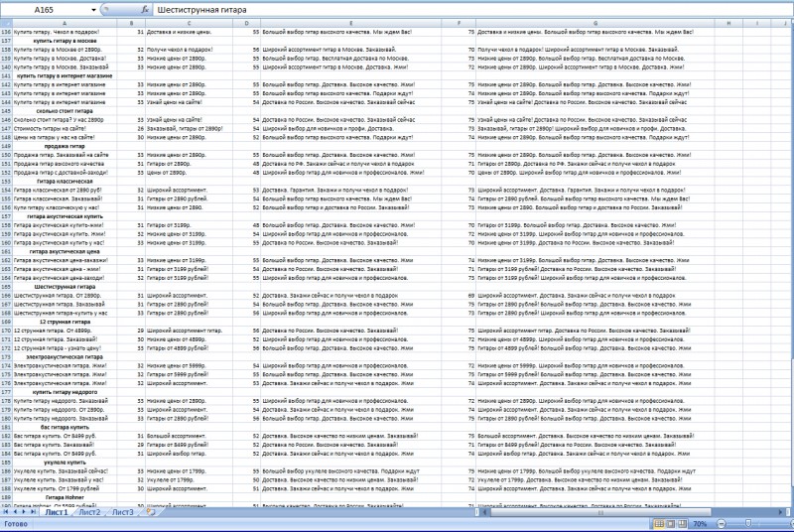The height and width of the screenshot is (532, 794).
Task: Jump to last sheet with tab navigation arrow
Action: [x=33, y=512]
